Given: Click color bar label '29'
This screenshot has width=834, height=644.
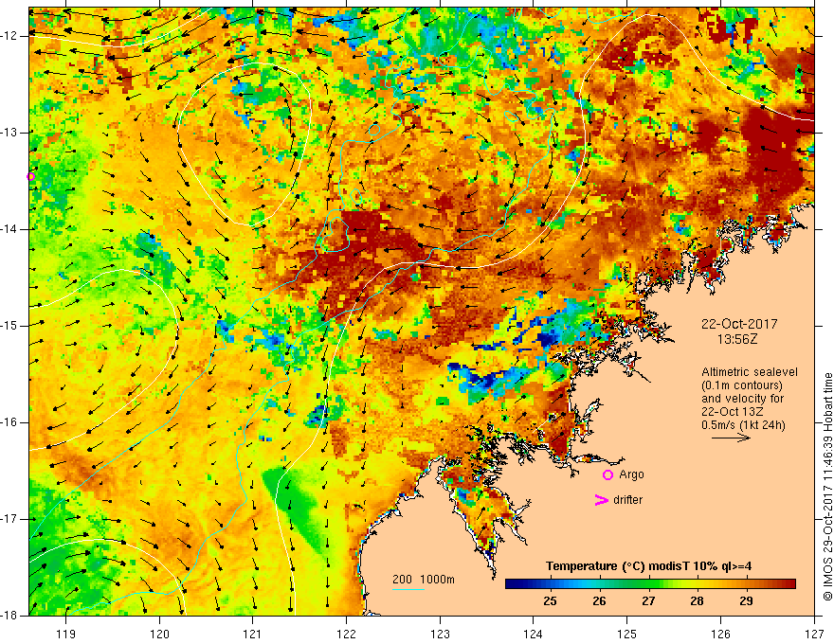Looking at the screenshot, I should (746, 601).
